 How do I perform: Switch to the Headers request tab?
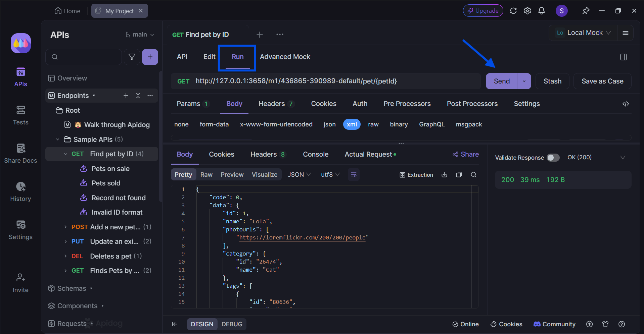point(276,104)
